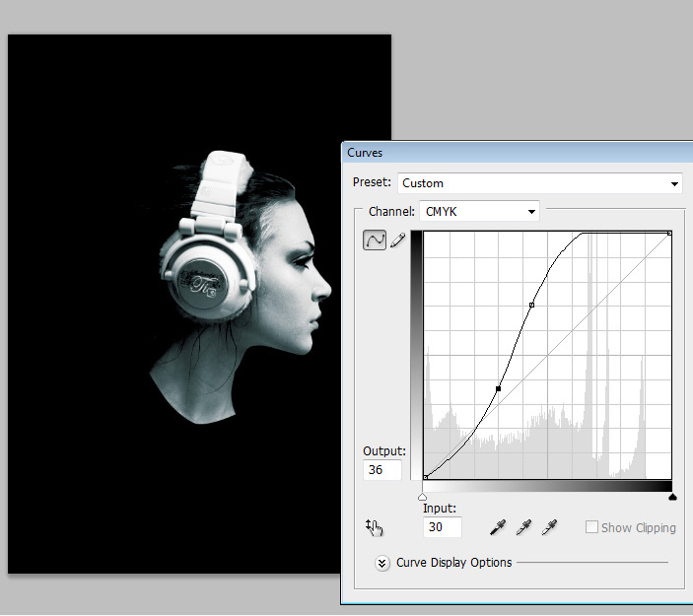Select the bottom-left curve endpoint
The image size is (693, 616).
click(424, 477)
